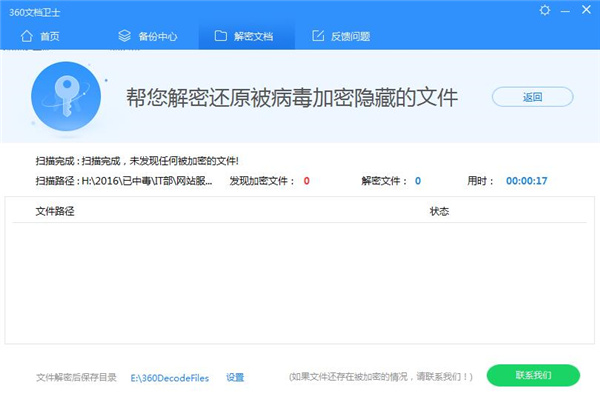600x396 pixels.
Task: Click the 360文档卫士 title text
Action: coord(34,12)
